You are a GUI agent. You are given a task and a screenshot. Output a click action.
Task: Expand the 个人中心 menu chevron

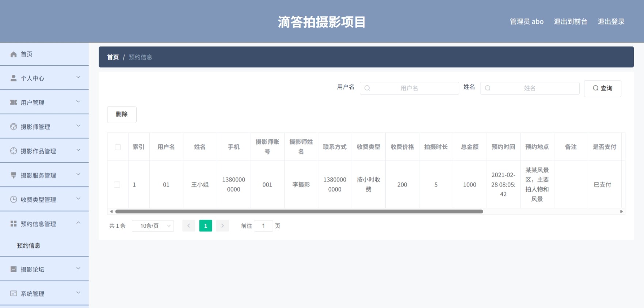coord(78,77)
